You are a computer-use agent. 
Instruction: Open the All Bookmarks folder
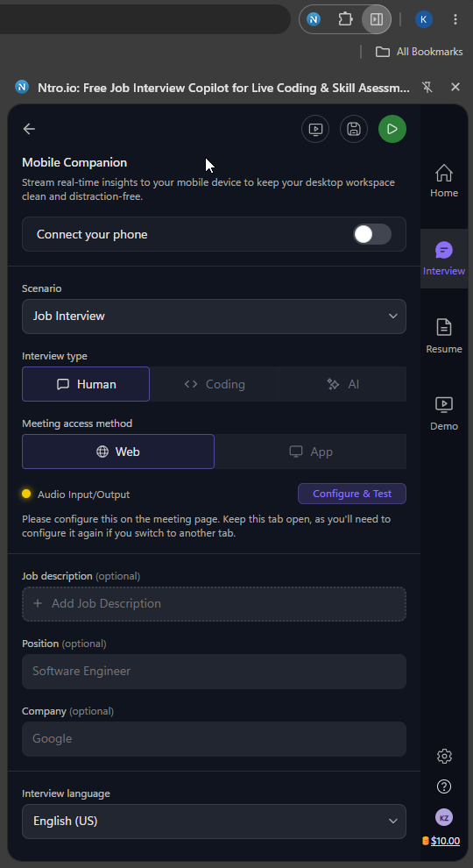pos(419,52)
